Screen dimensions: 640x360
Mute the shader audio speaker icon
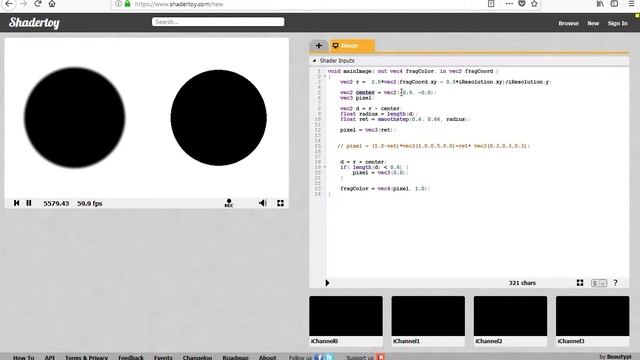coord(262,203)
